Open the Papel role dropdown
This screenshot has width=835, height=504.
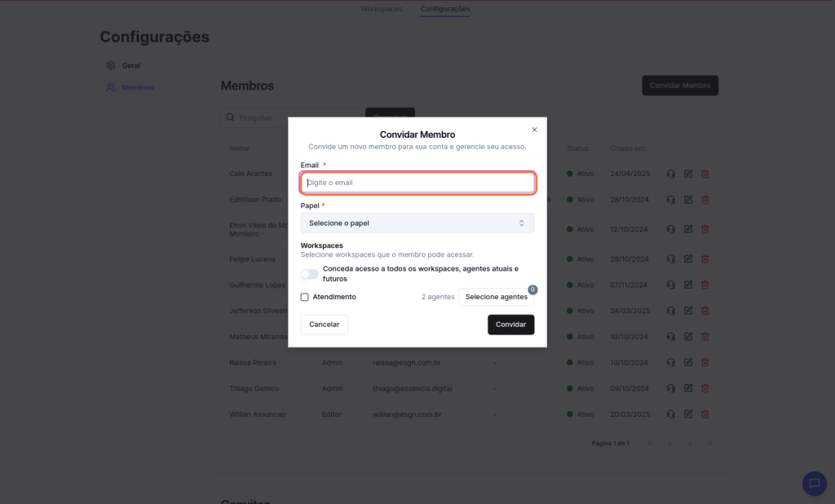[417, 223]
